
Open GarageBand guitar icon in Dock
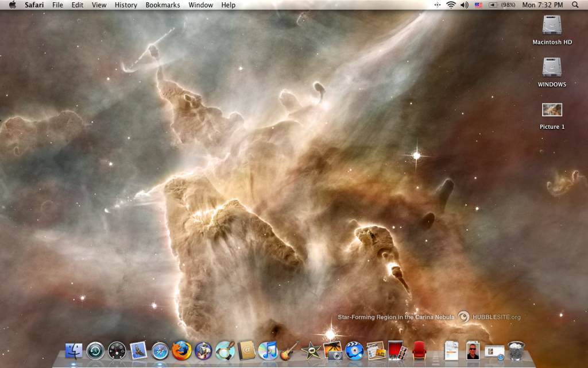point(289,351)
